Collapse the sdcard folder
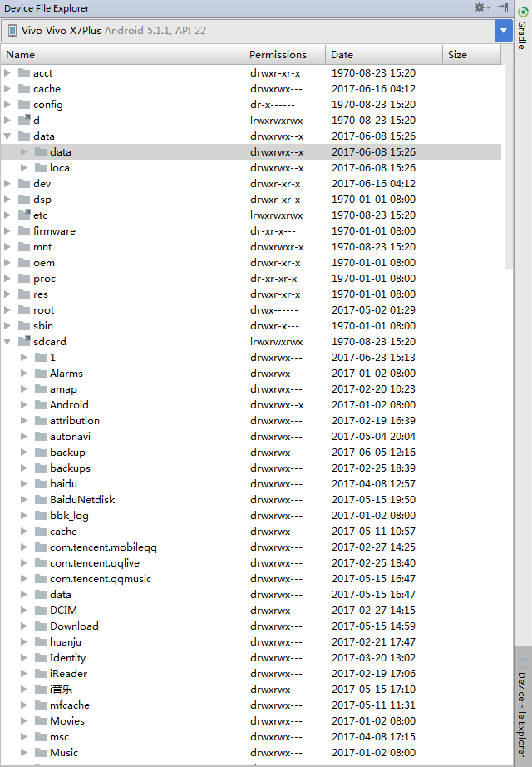Image resolution: width=532 pixels, height=767 pixels. [7, 341]
